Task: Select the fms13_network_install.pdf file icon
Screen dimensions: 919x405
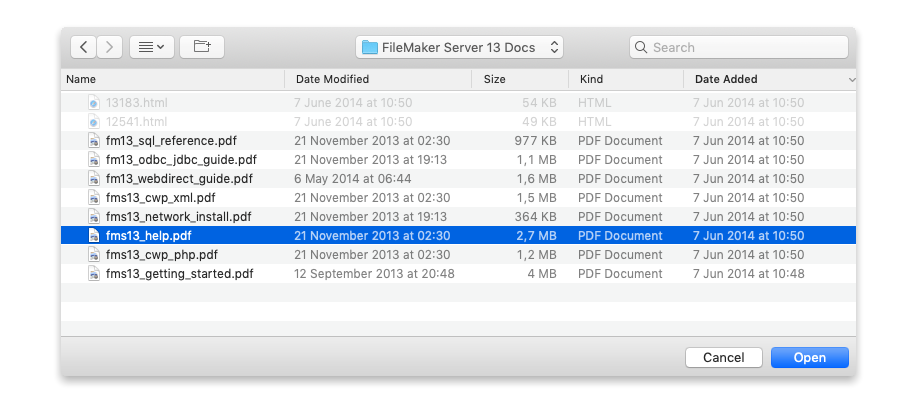Action: coord(94,217)
